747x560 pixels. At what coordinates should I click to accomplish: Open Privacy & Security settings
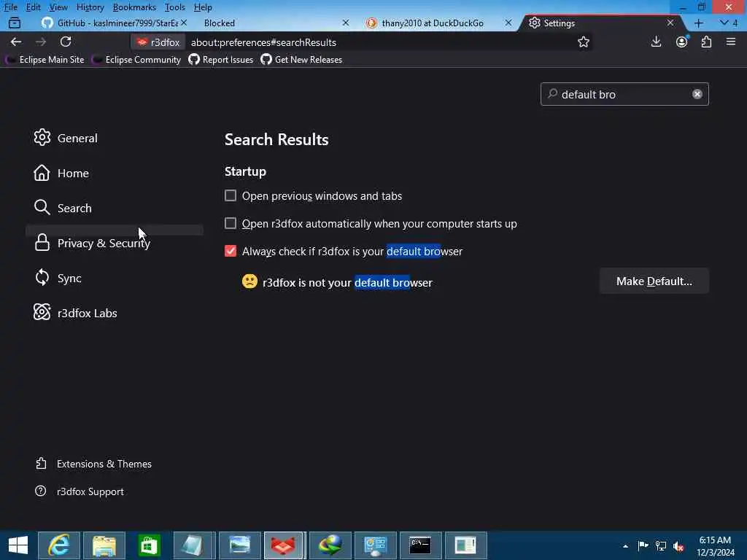115,243
